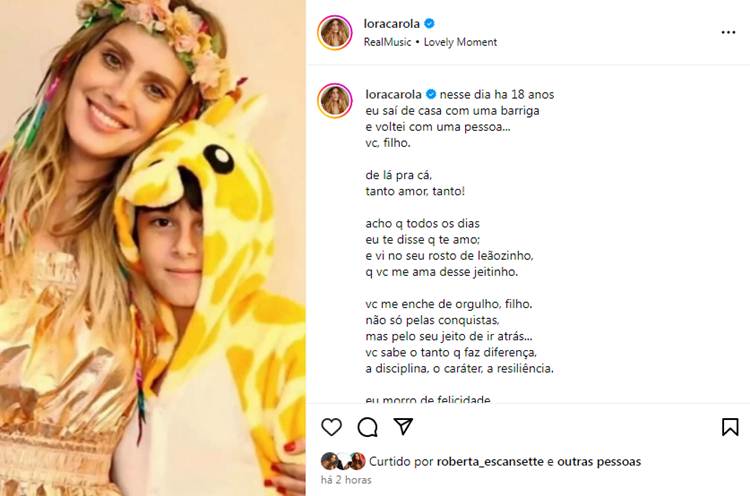Click the second liker avatar beside 'Curtido por'
Screen dimensions: 750x496
coord(354,461)
